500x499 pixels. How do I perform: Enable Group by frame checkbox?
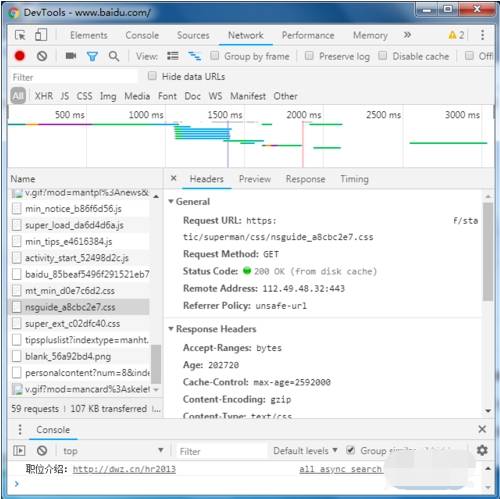[215, 55]
